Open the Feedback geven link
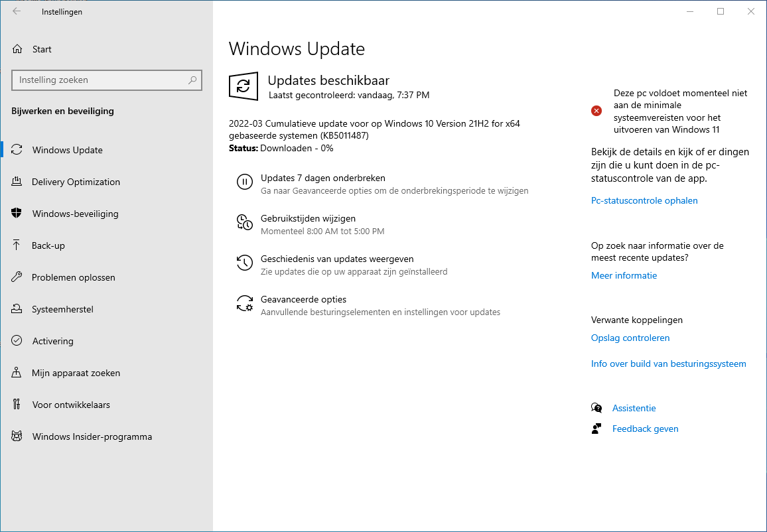 click(645, 429)
